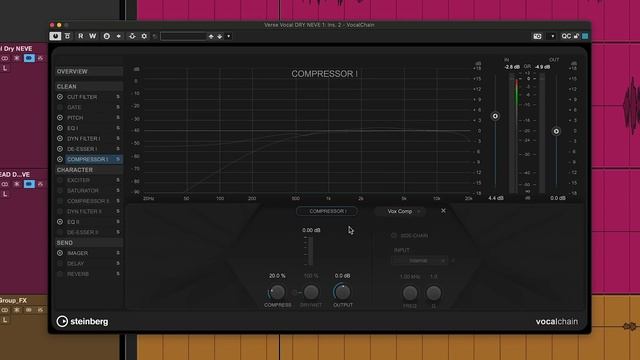640x360 pixels.
Task: Open the DYN FILTER I module
Action: (x=84, y=139)
